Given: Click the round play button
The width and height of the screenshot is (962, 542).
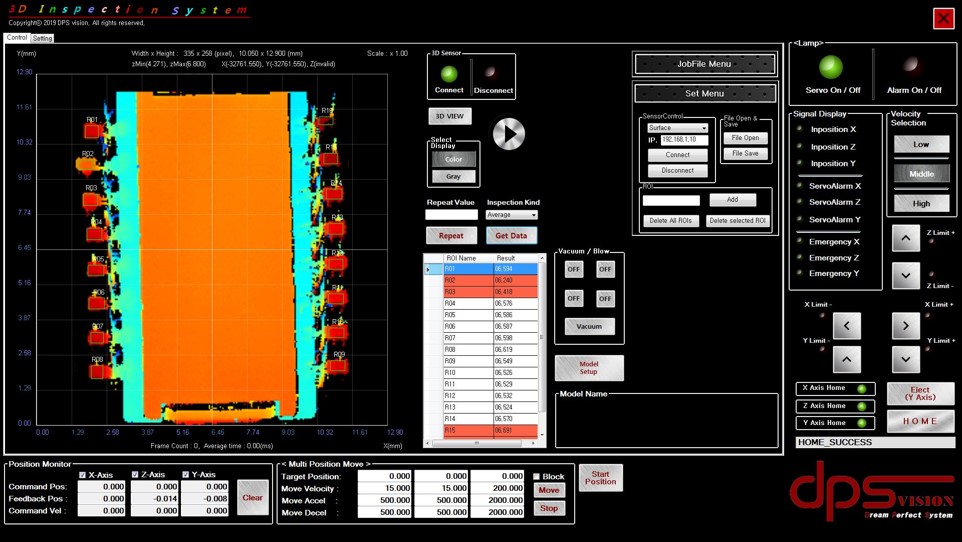Looking at the screenshot, I should click(509, 134).
